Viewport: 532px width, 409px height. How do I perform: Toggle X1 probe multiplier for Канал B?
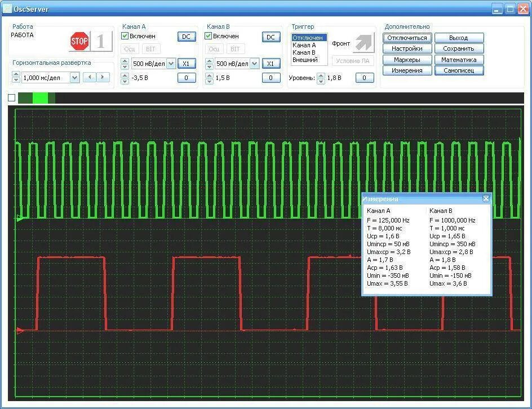coord(271,64)
